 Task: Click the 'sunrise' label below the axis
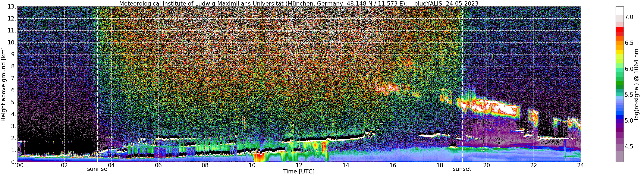(x=97, y=169)
